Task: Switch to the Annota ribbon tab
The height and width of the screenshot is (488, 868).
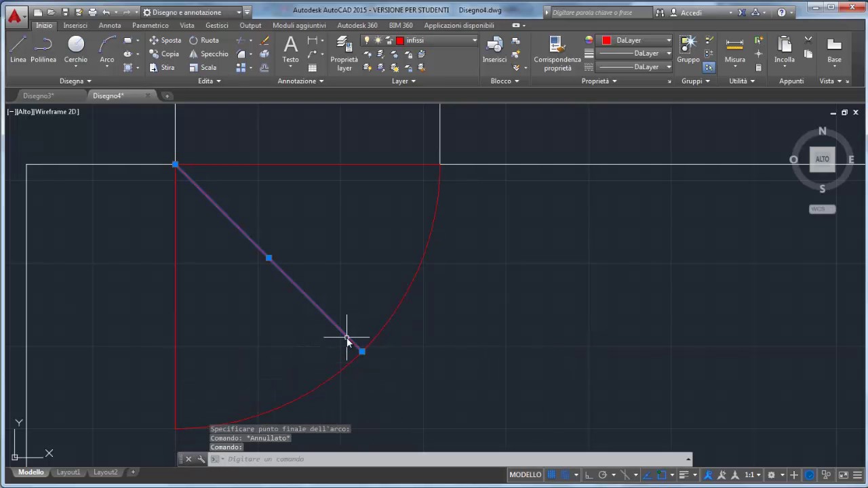Action: [x=110, y=25]
